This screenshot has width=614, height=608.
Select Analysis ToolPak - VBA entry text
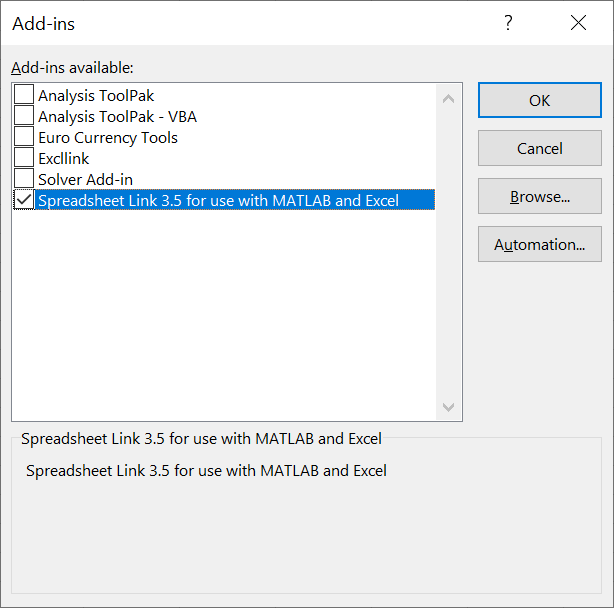(117, 117)
